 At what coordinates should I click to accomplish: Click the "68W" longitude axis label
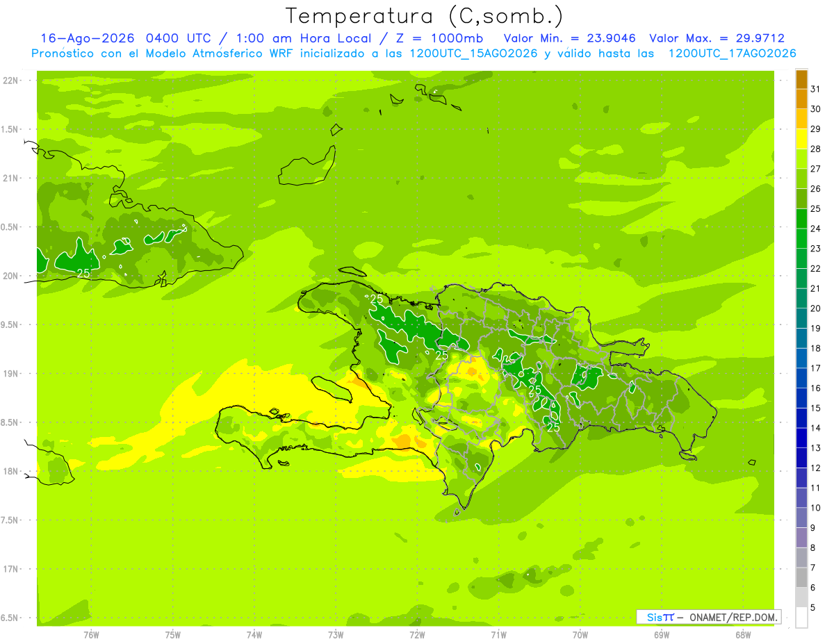point(743,635)
